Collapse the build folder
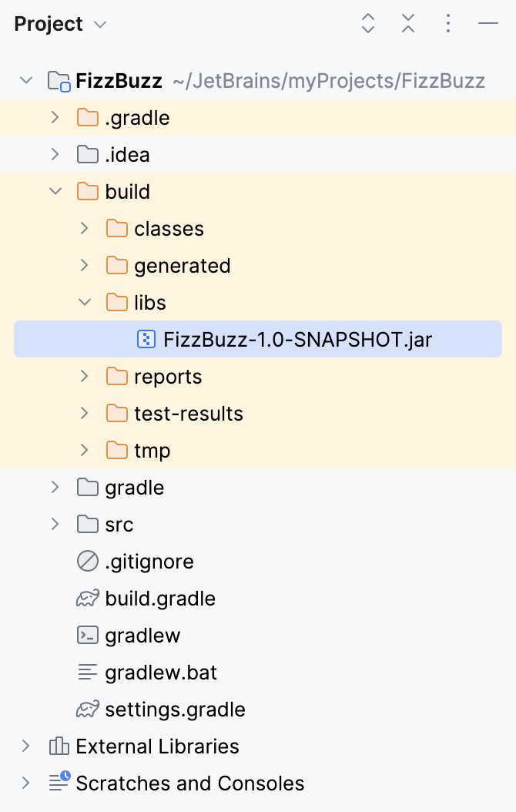The height and width of the screenshot is (812, 516). [x=55, y=191]
